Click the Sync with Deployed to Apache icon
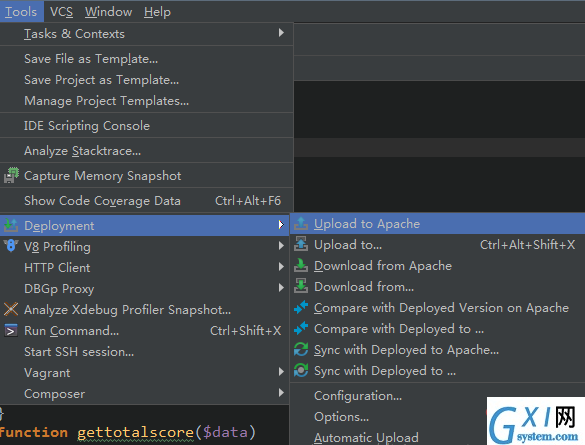 tap(301, 350)
